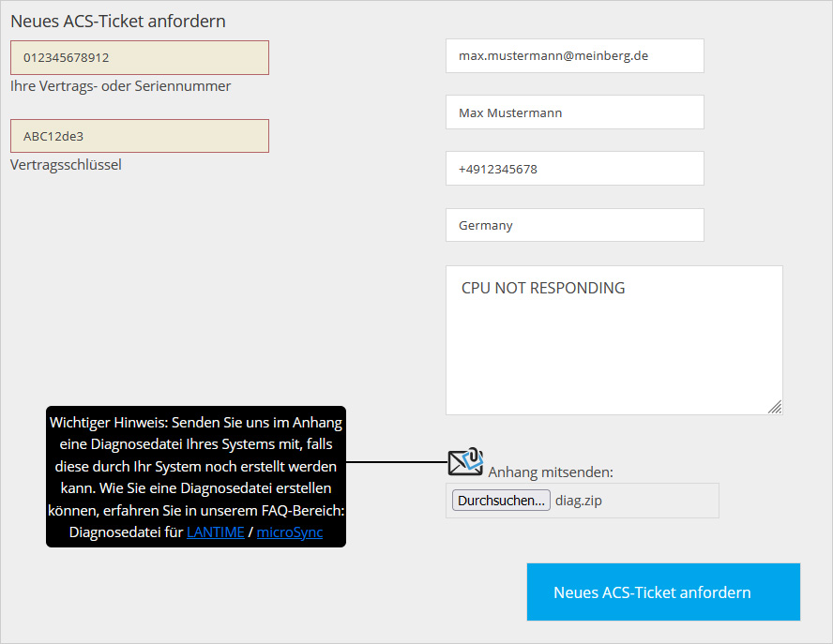Click the contract or serial number field
Image resolution: width=833 pixels, height=644 pixels.
(140, 57)
